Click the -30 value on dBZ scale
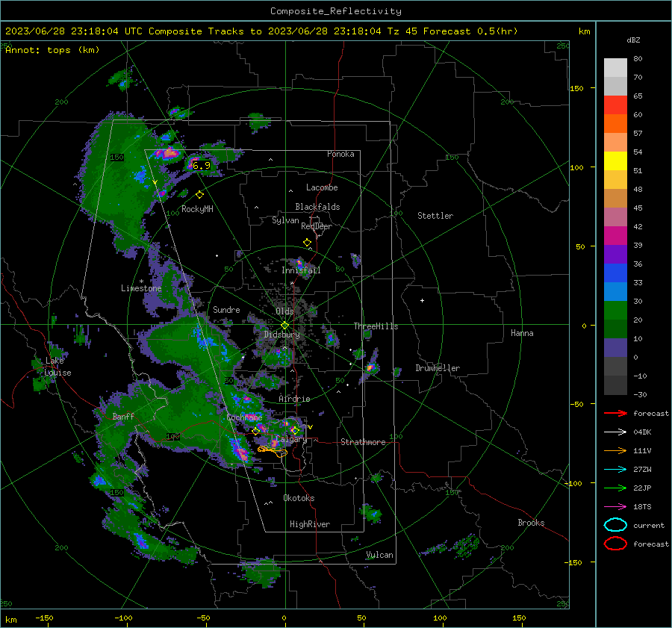The height and width of the screenshot is (628, 672). 640,394
